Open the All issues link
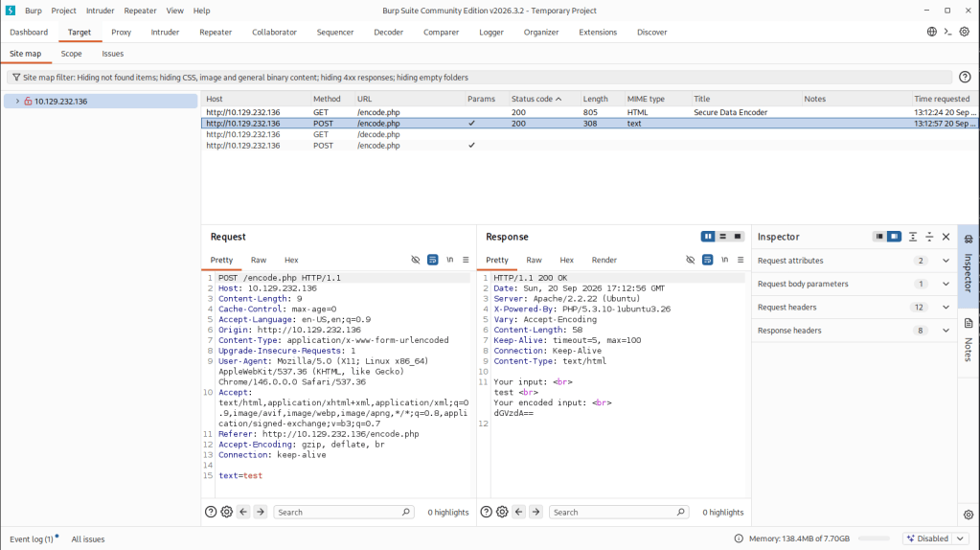Image resolution: width=980 pixels, height=550 pixels. click(88, 539)
